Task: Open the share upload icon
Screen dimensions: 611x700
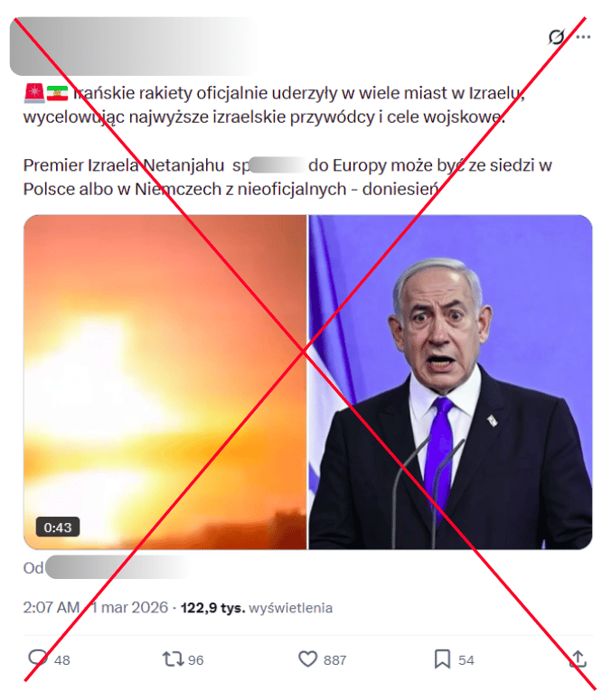Action: 578,658
